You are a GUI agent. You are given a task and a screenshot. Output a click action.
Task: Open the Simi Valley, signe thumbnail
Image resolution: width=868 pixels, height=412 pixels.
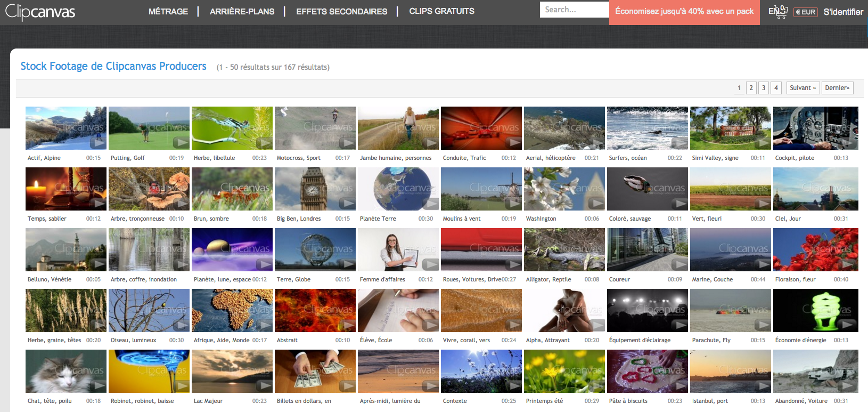point(731,128)
